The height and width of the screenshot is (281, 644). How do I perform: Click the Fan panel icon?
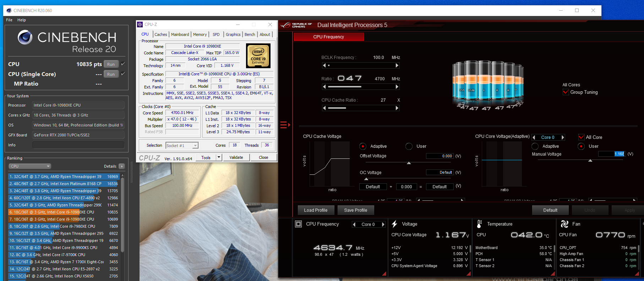564,224
